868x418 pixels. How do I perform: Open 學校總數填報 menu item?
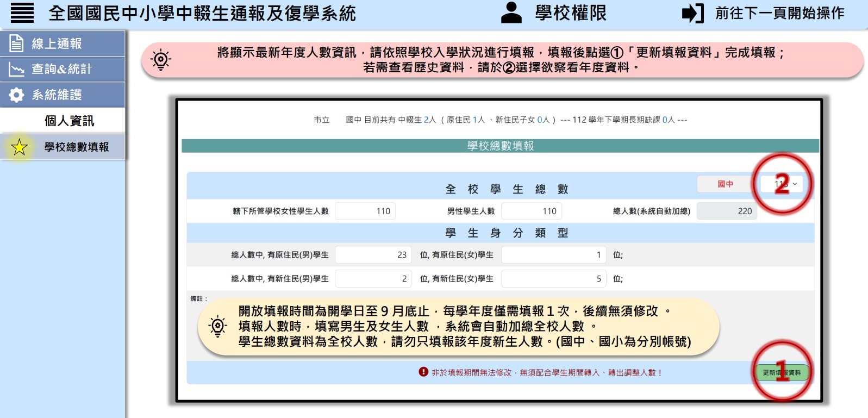pyautogui.click(x=77, y=147)
